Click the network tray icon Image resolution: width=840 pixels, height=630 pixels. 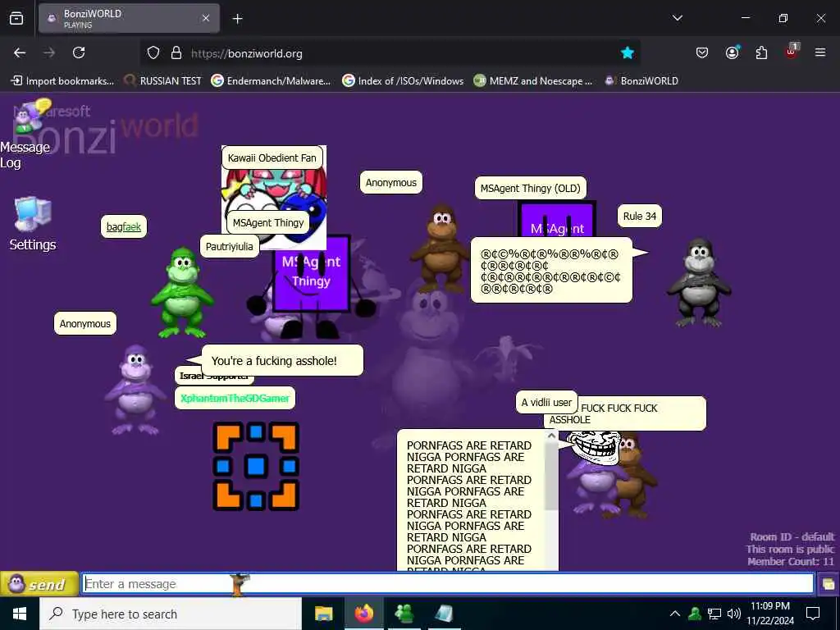(714, 614)
